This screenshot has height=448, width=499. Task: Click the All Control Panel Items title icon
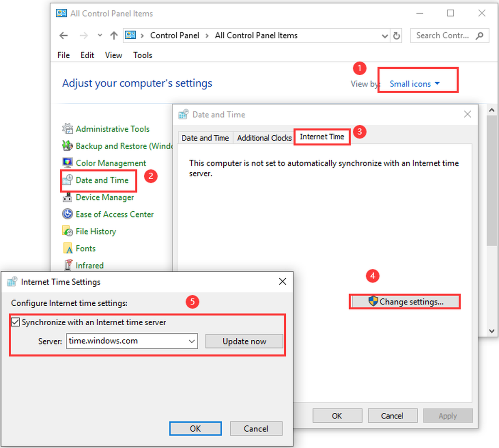(61, 13)
